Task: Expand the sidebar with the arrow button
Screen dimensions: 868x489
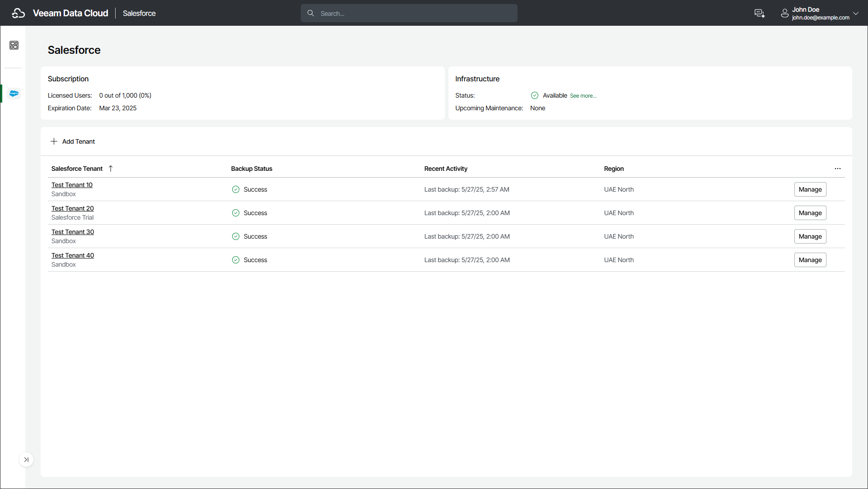Action: [x=26, y=460]
